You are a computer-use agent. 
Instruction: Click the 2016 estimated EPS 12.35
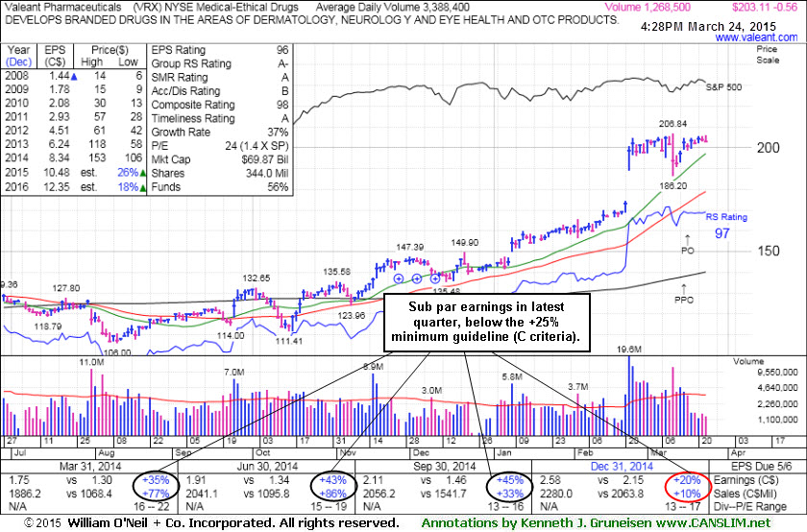[56, 186]
